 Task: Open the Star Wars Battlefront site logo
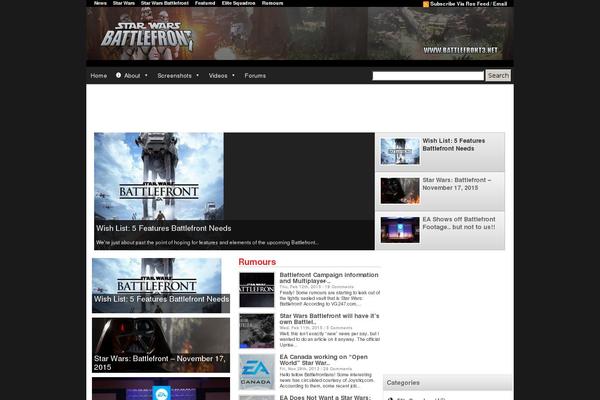tap(147, 37)
